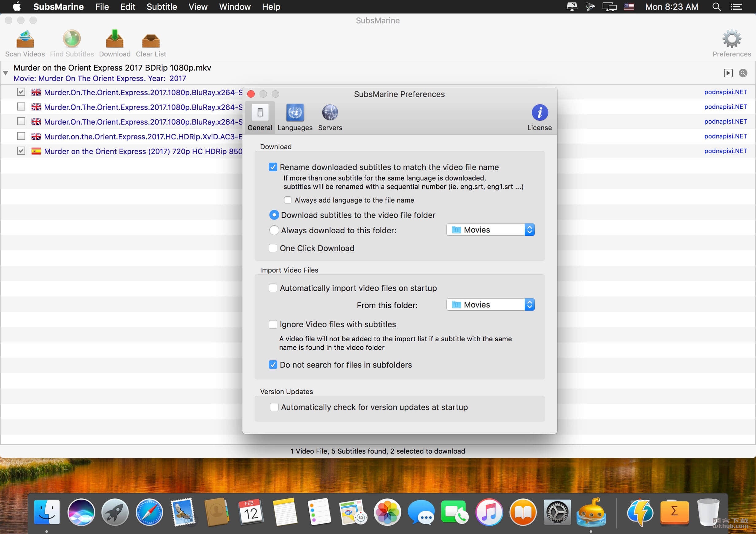The height and width of the screenshot is (534, 756).
Task: Select Always download to this folder radio
Action: [x=274, y=230]
